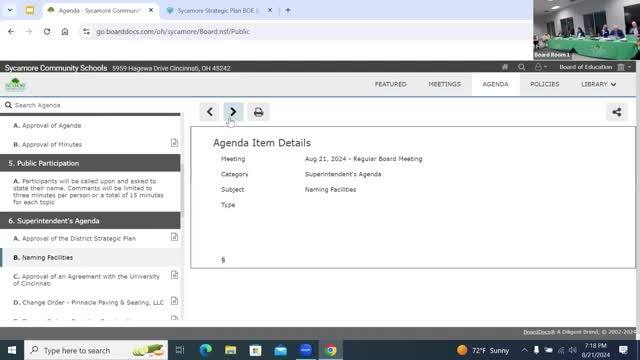
Task: Open attachment icon for Approval of Minutes
Action: pos(174,143)
